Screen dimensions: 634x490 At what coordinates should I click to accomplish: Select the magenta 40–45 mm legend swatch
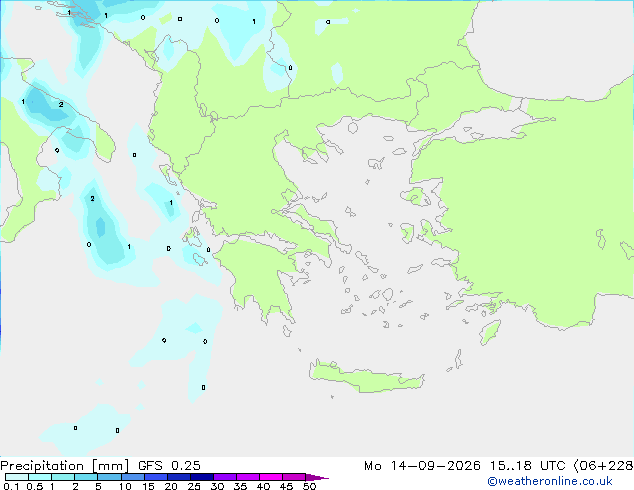(271, 477)
